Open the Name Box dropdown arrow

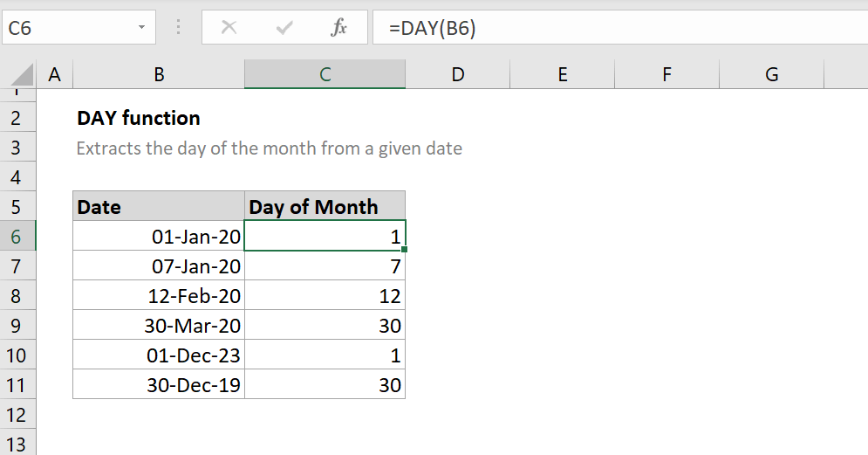coord(141,27)
